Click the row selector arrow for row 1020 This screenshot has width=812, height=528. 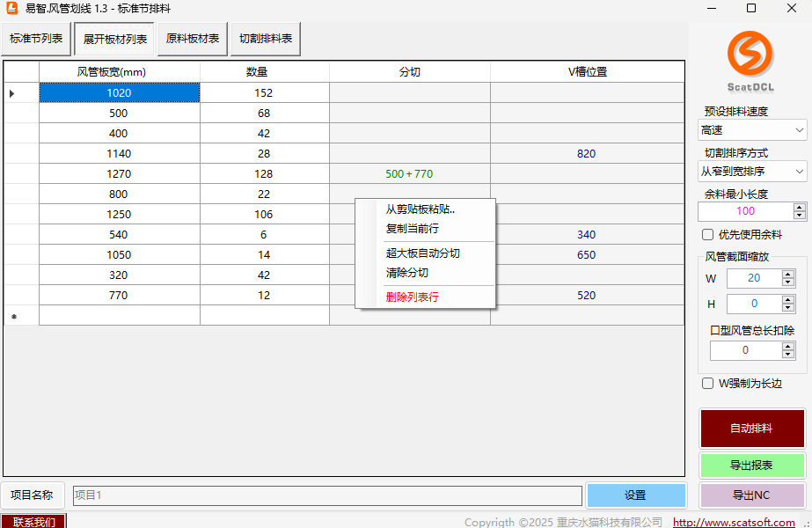tap(12, 93)
